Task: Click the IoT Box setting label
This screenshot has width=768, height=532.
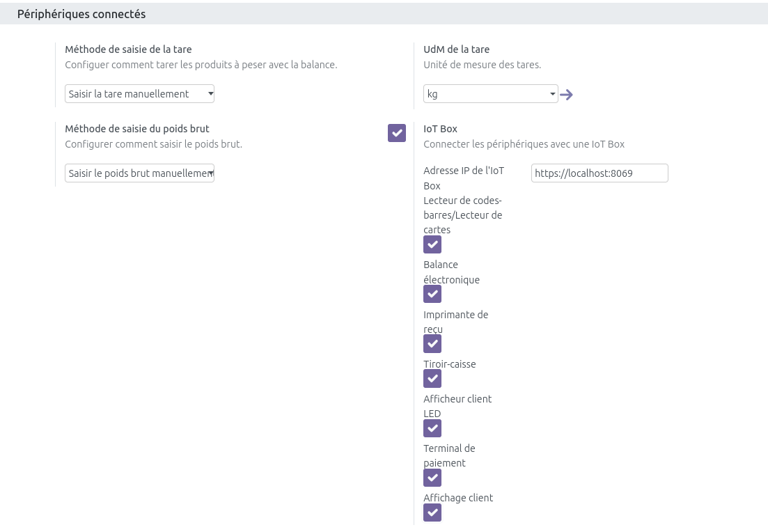Action: 440,129
